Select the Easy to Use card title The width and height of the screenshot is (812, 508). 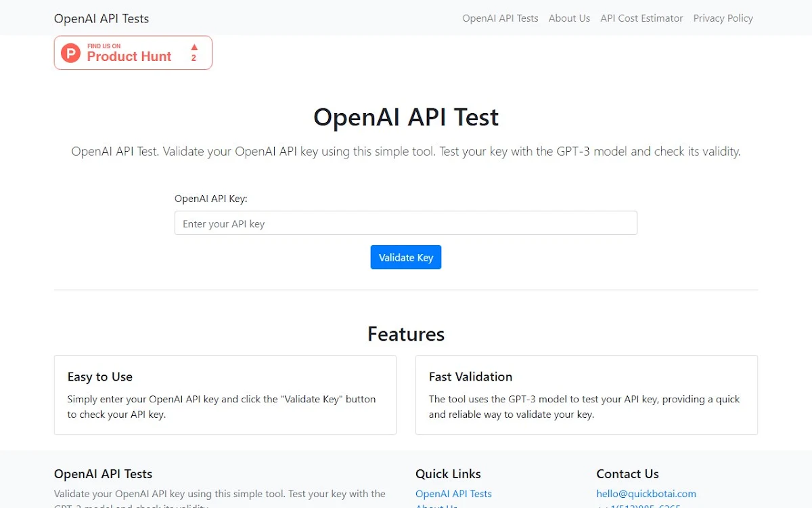[100, 377]
